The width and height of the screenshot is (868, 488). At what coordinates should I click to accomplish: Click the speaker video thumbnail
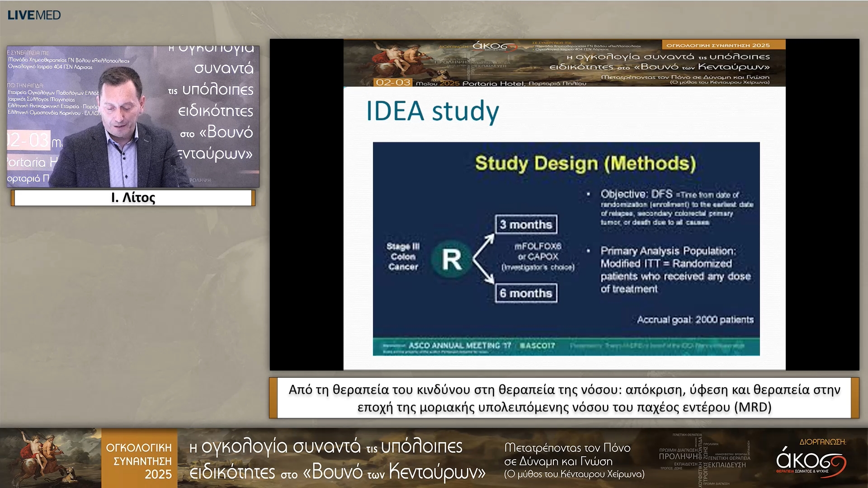click(x=133, y=116)
